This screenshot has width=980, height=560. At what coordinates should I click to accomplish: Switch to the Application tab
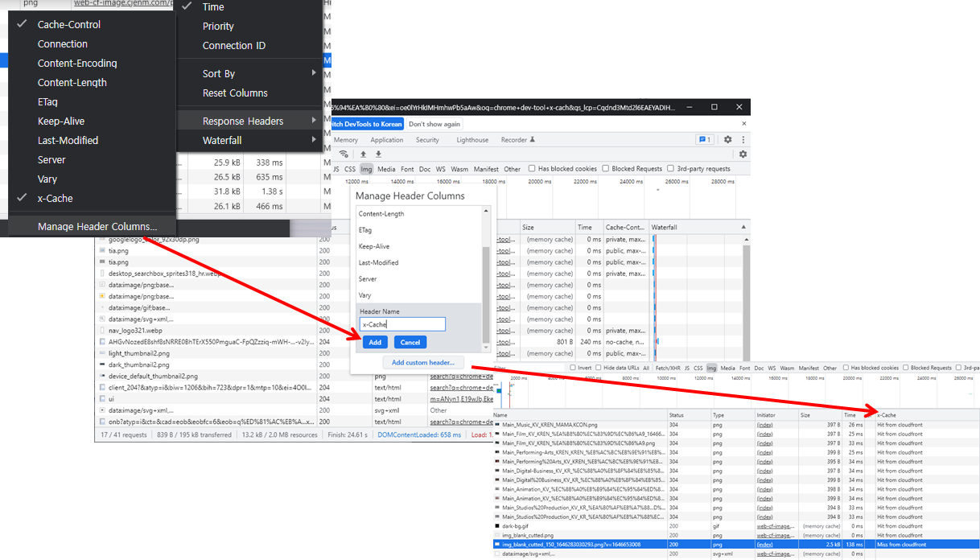[x=387, y=140]
